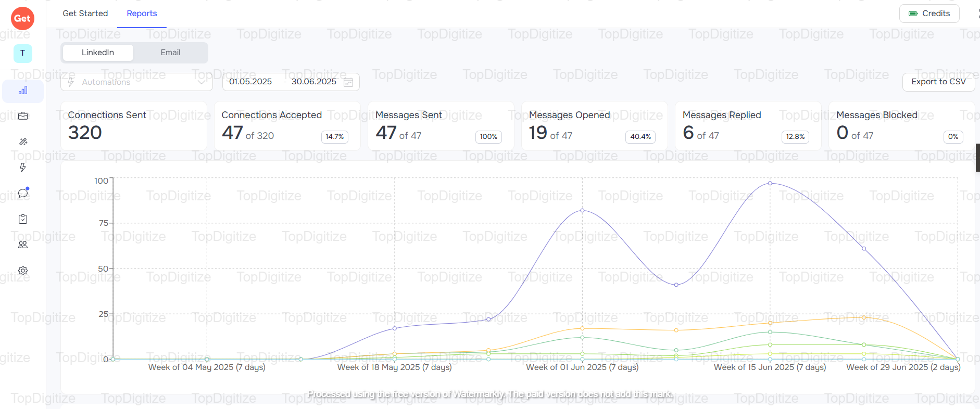Open the team members sidebar icon
The image size is (980, 409).
[x=23, y=245]
